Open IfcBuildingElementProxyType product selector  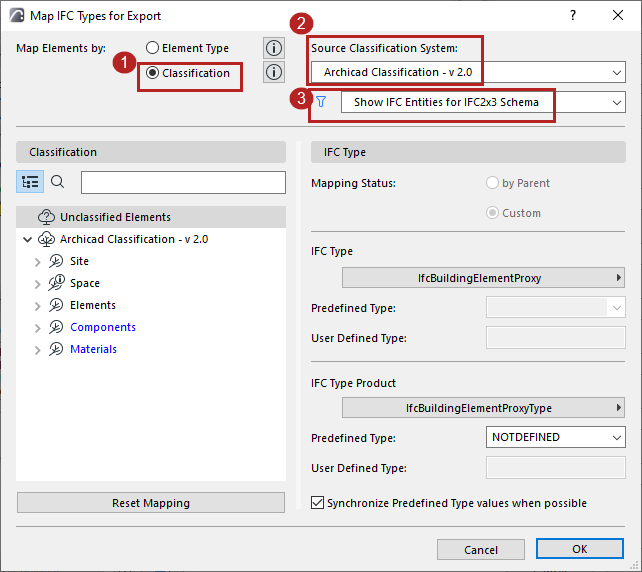click(x=483, y=408)
